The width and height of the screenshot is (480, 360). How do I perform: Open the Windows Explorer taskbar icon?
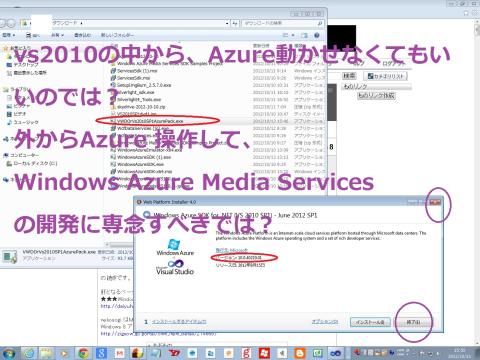47,353
